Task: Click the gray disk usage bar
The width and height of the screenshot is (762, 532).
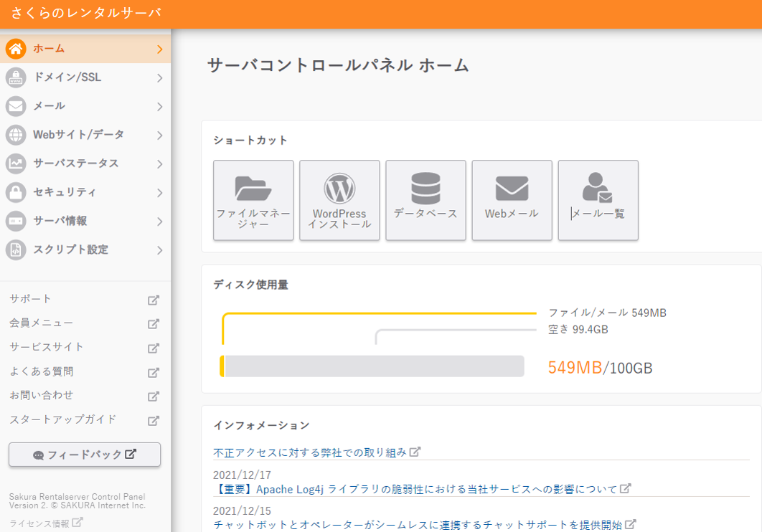Action: (x=375, y=366)
